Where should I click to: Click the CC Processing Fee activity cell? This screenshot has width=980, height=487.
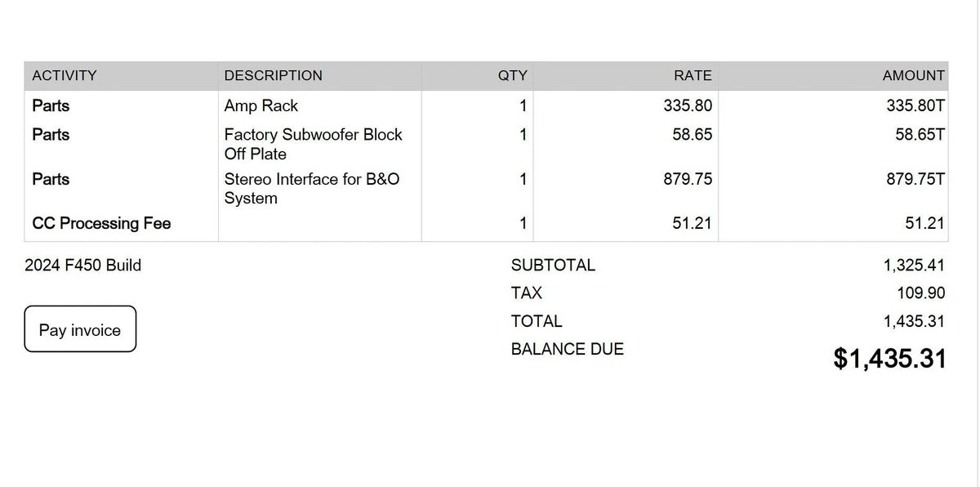(101, 224)
